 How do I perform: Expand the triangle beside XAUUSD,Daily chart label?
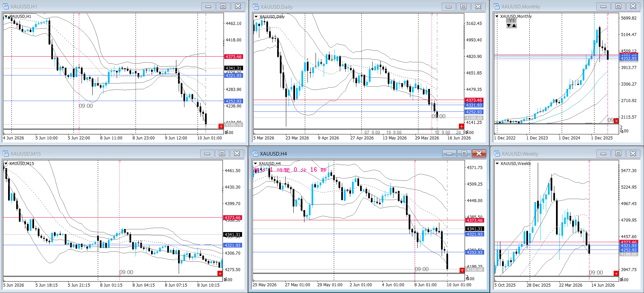click(256, 17)
